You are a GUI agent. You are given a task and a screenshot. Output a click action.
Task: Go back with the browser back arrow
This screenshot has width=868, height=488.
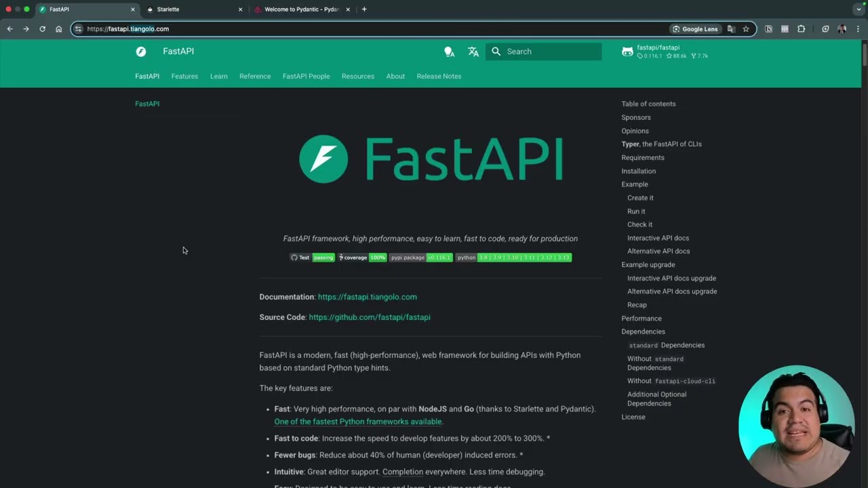(9, 29)
